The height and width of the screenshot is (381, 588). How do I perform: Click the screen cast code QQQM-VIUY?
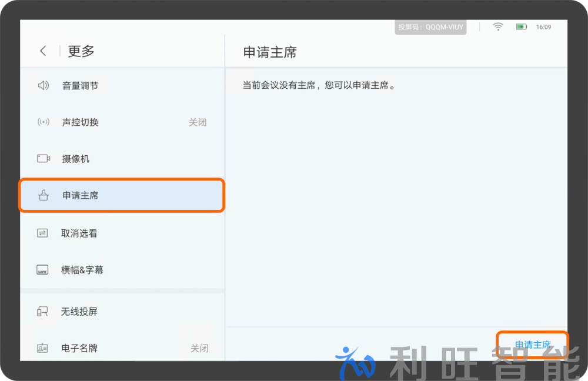tap(430, 27)
